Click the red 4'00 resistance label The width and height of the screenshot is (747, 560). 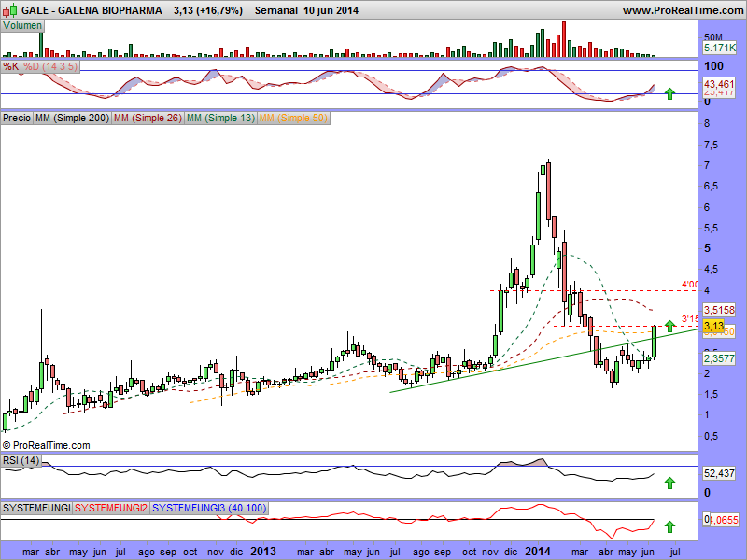(689, 285)
